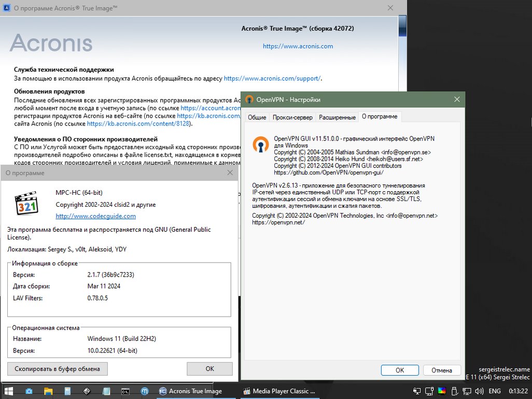Open the Прокси-сервер tab
This screenshot has height=399, width=532.
click(x=292, y=117)
